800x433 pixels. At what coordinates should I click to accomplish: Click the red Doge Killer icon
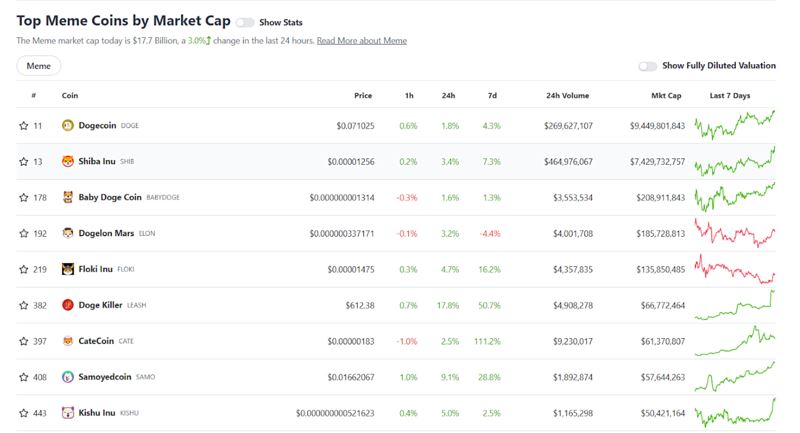(x=68, y=305)
